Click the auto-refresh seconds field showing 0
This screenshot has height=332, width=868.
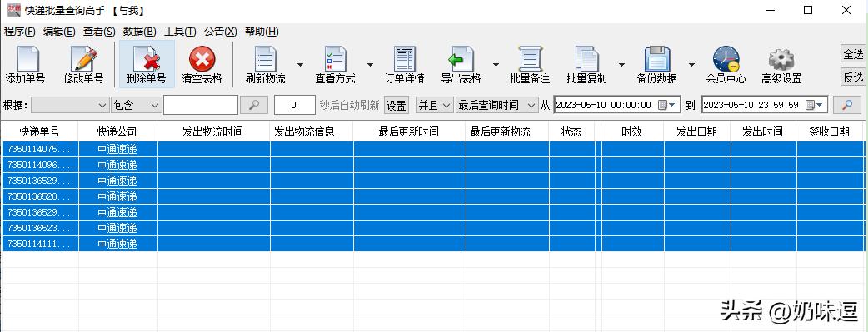coord(295,105)
